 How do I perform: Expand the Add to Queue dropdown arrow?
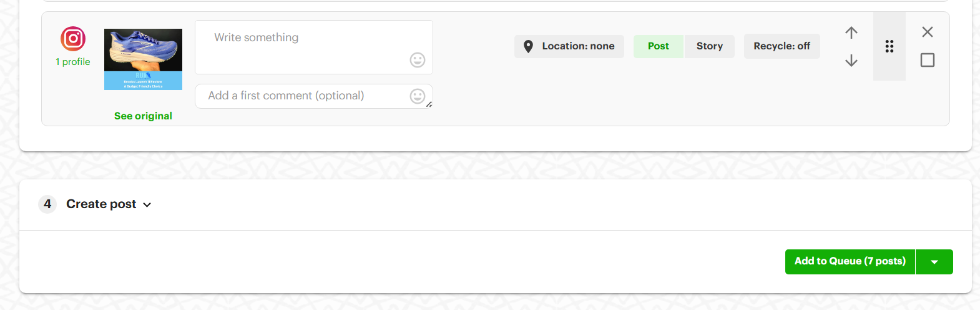click(x=934, y=262)
